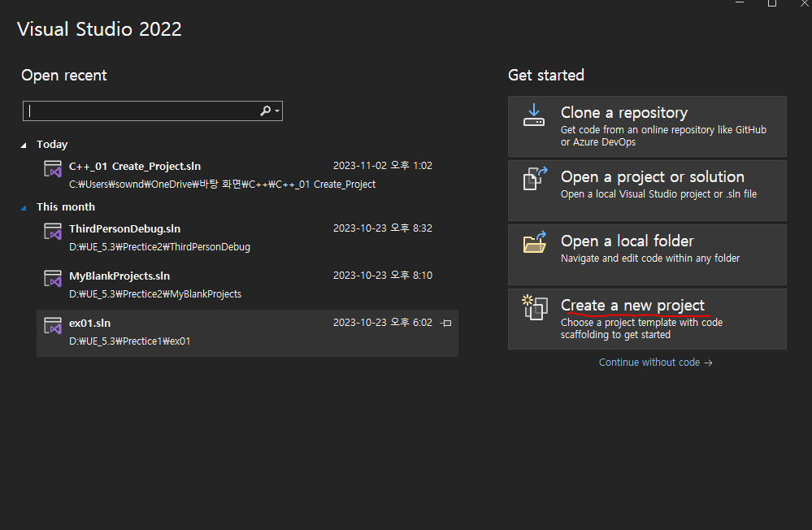Click the Clone a repository download icon
Screen dimensions: 812x530
[534, 115]
